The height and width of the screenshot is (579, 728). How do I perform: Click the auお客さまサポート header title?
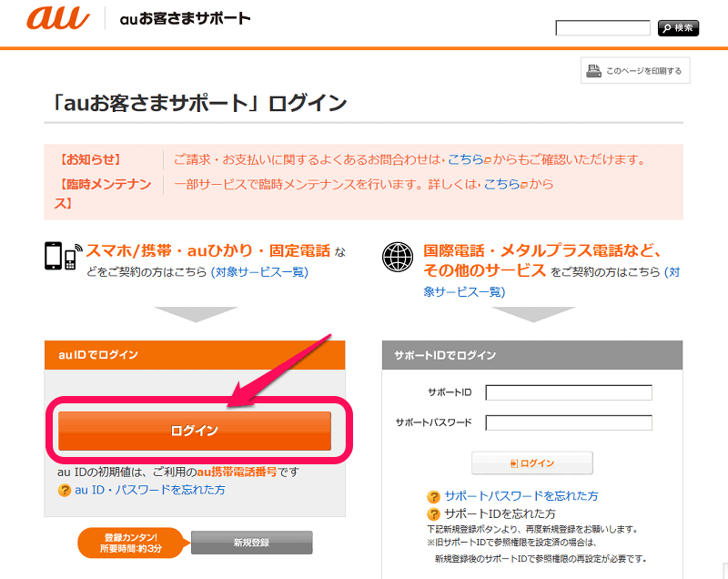click(185, 18)
